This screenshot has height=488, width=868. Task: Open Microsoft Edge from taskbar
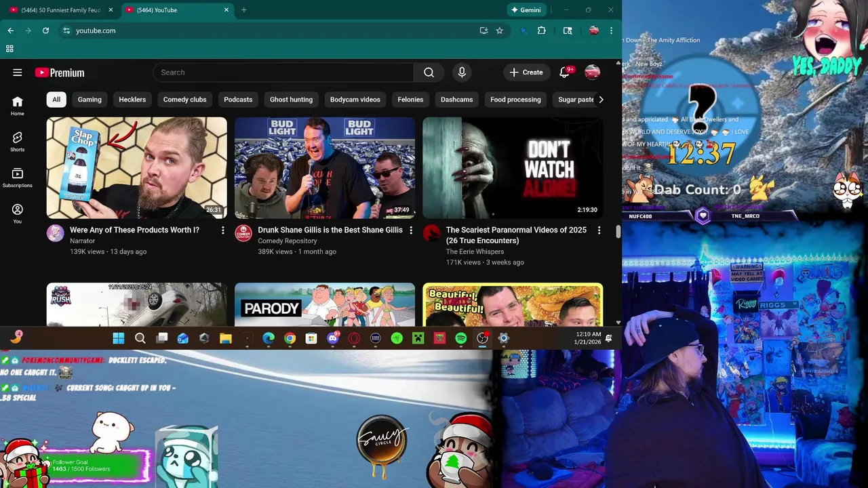tap(269, 338)
